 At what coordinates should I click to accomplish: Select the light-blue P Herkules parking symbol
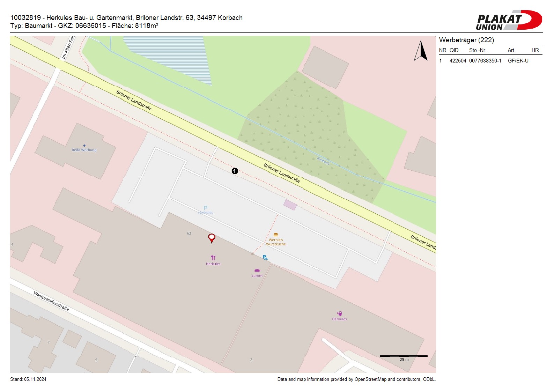205,208
